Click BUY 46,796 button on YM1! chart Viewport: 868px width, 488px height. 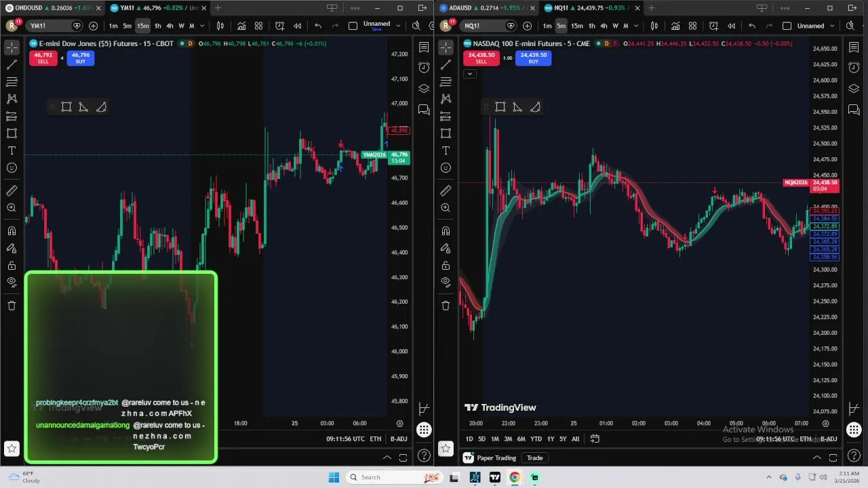pyautogui.click(x=80, y=58)
